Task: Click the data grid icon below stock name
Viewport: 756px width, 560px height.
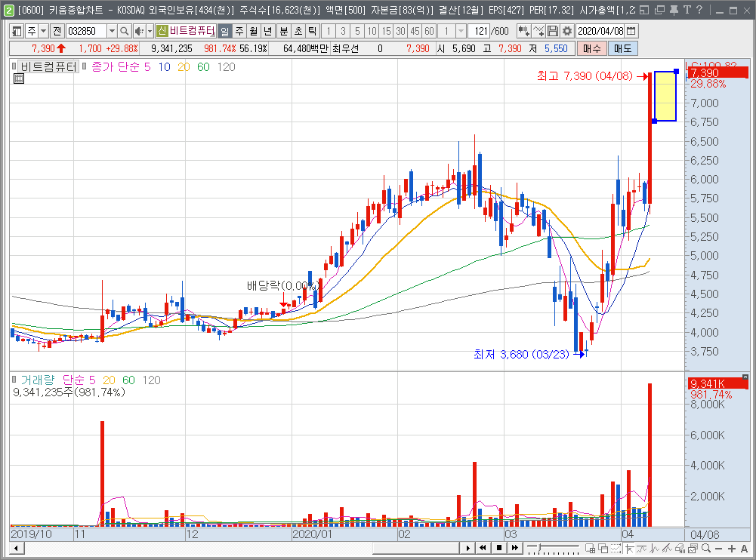Action: (19, 78)
